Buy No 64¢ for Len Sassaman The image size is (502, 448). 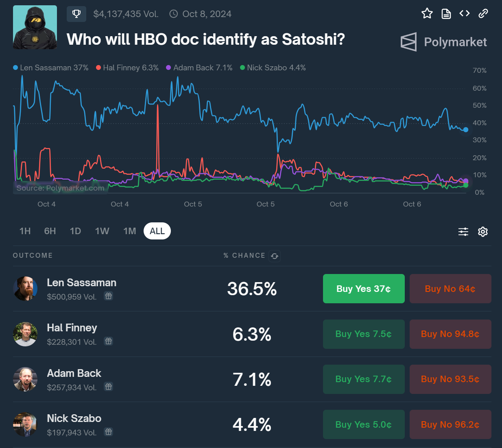450,289
